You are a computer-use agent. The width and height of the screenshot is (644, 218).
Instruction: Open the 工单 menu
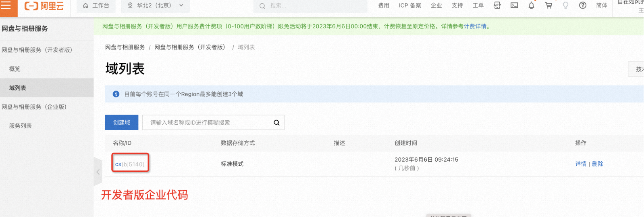(478, 6)
